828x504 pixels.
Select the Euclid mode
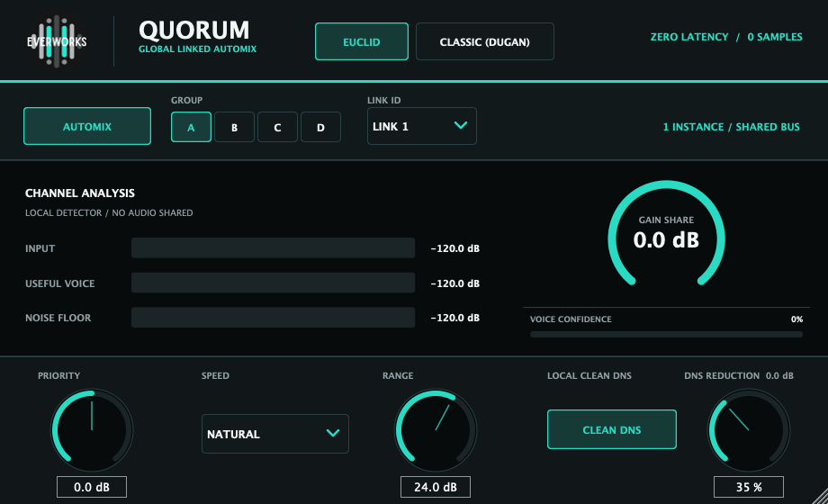362,41
